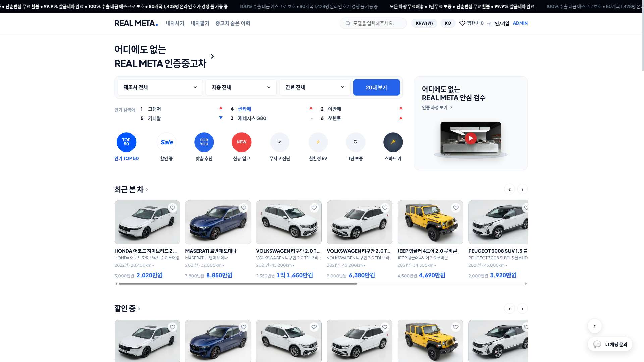Viewport: 644px width, 362px height.
Task: Favorite the VOLKSWAGEN 티구안 1억 1,650만원 car
Action: click(x=314, y=208)
